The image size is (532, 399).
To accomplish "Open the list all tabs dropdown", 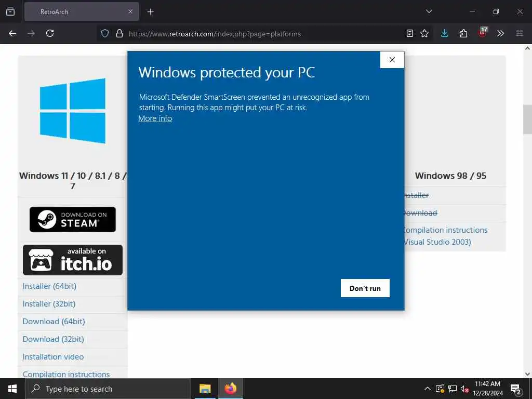I will (429, 11).
